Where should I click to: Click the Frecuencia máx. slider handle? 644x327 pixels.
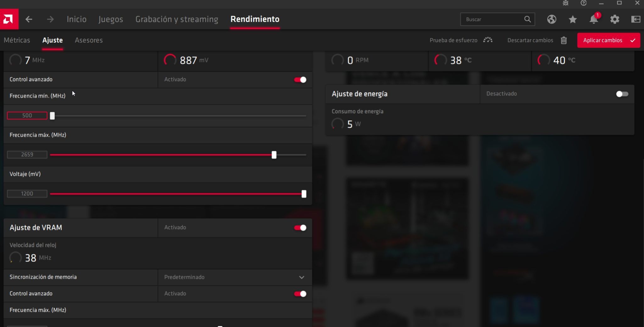pos(274,155)
